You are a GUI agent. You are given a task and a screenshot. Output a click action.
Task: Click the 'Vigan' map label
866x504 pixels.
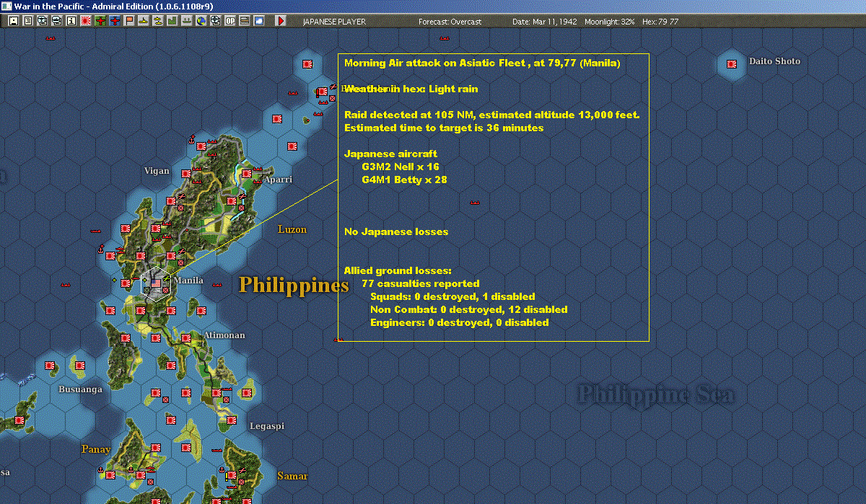click(x=157, y=171)
